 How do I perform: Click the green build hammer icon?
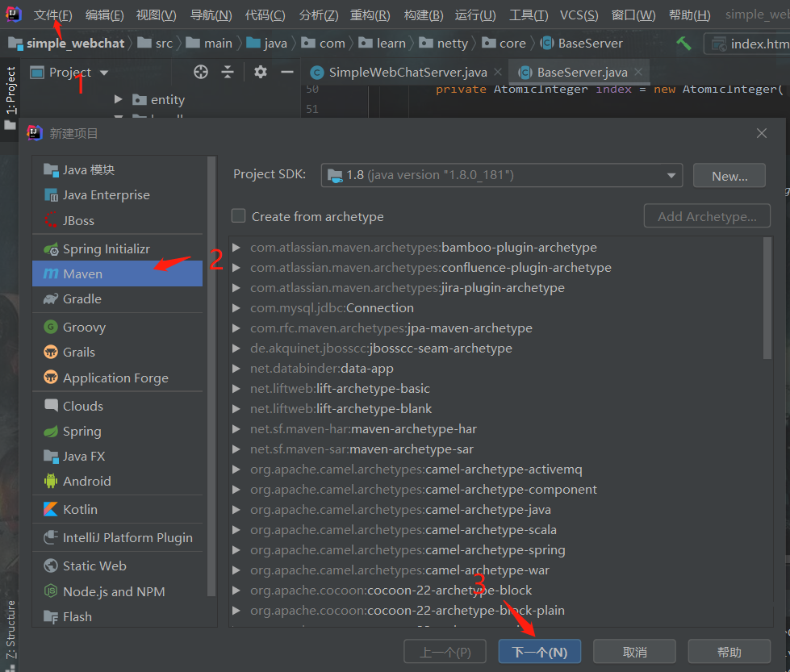tap(683, 44)
